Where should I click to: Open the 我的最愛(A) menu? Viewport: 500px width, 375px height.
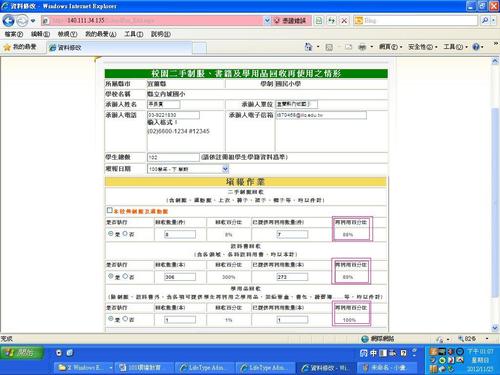click(101, 34)
